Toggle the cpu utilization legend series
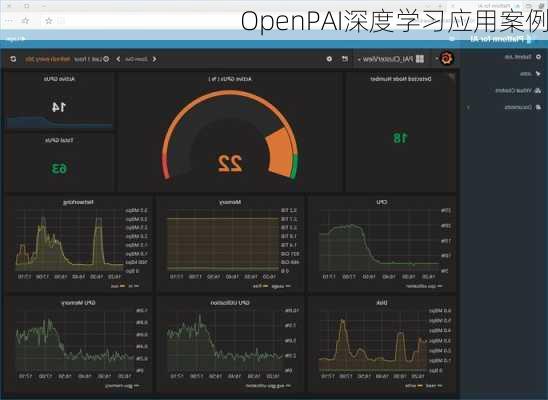 [x=424, y=286]
